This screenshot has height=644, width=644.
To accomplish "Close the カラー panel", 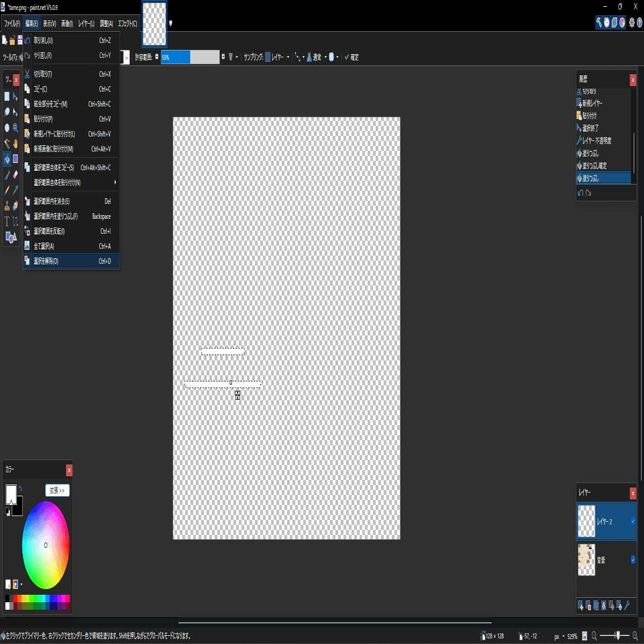I will (69, 470).
